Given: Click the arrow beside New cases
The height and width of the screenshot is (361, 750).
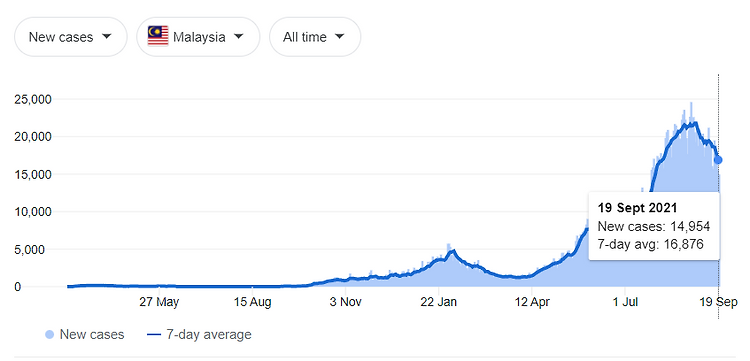Looking at the screenshot, I should click(x=107, y=36).
